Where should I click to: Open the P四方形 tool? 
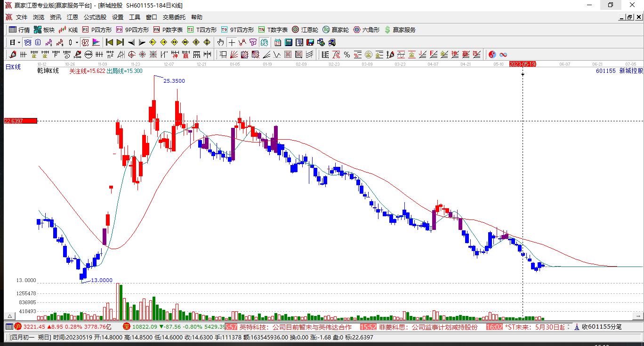click(97, 30)
